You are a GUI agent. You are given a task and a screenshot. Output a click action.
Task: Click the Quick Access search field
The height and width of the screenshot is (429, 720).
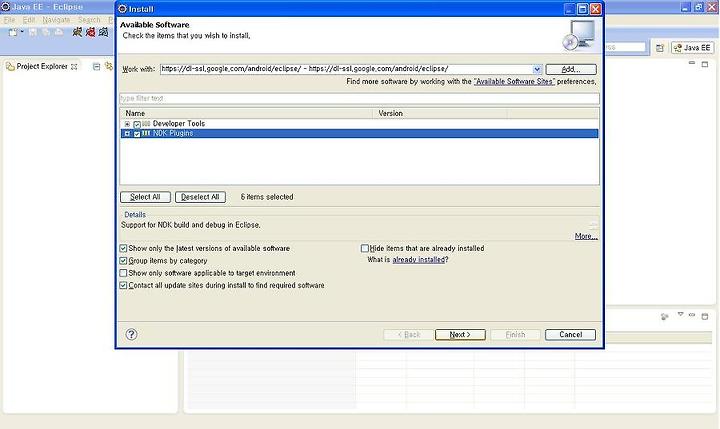tap(625, 47)
